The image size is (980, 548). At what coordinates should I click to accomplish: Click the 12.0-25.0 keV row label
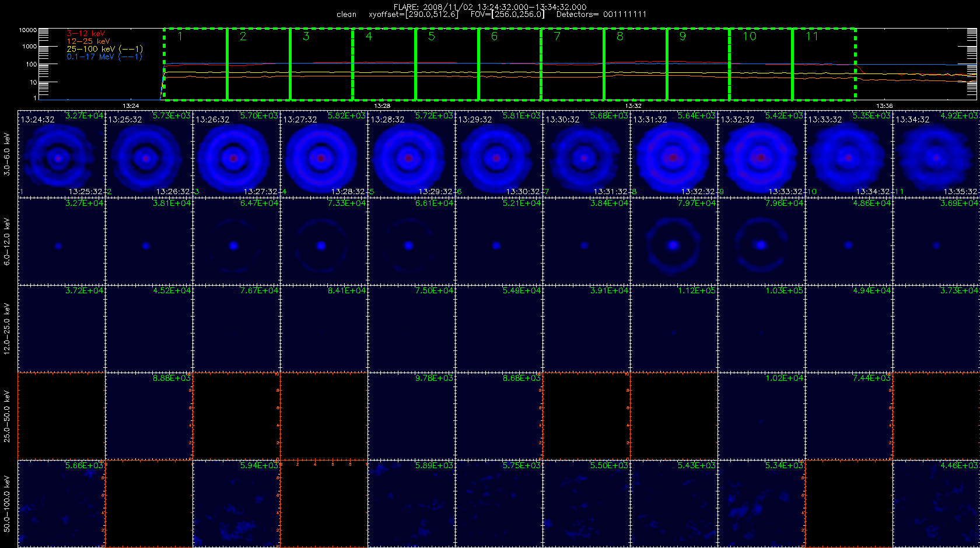point(7,329)
